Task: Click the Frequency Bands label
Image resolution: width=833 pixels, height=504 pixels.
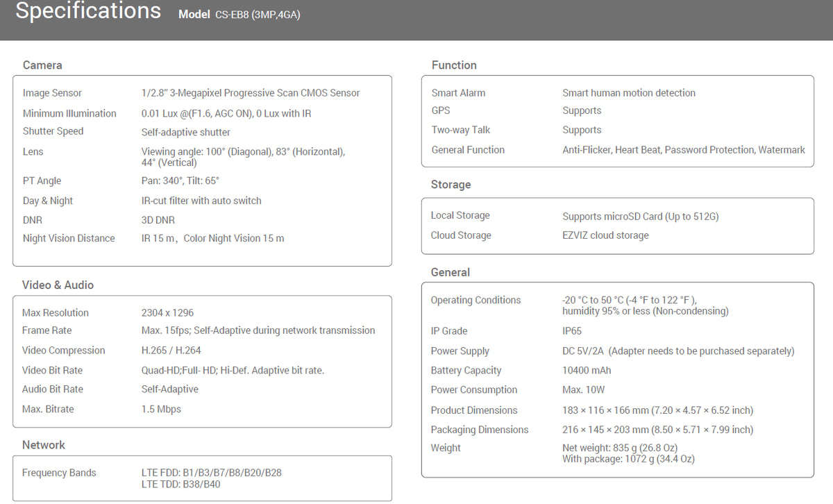Action: point(59,473)
